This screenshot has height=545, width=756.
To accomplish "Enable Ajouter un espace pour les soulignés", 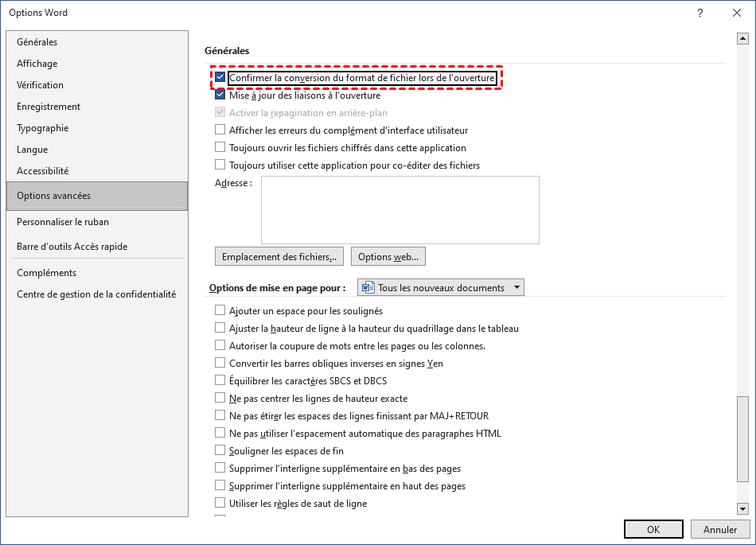I will tap(220, 311).
